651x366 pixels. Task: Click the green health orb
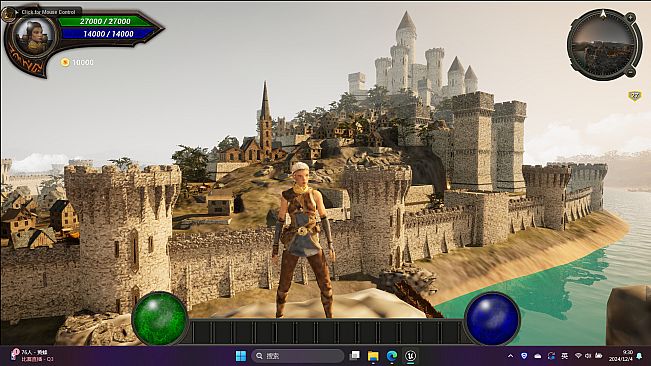coord(159,319)
